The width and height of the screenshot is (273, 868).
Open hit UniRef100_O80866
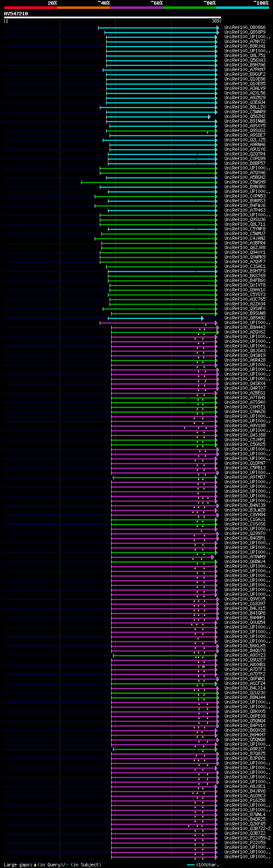[245, 28]
